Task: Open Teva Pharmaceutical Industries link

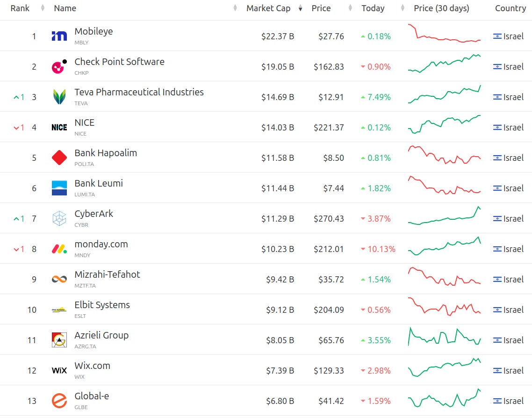Action: pos(139,92)
